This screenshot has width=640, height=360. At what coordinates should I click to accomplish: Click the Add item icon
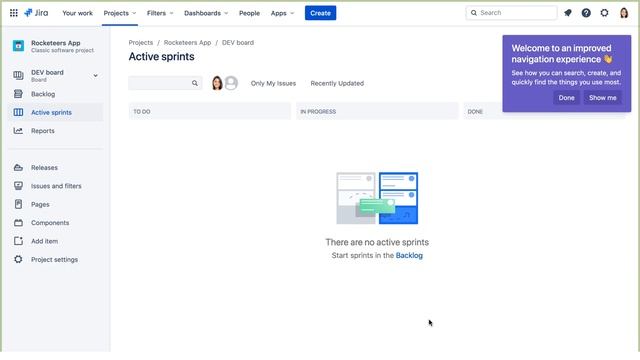click(x=18, y=241)
